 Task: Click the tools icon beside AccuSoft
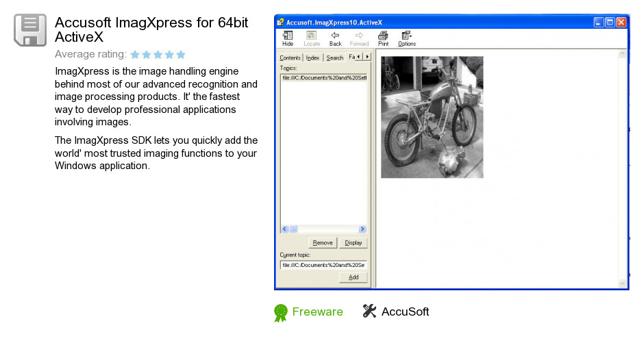(369, 311)
